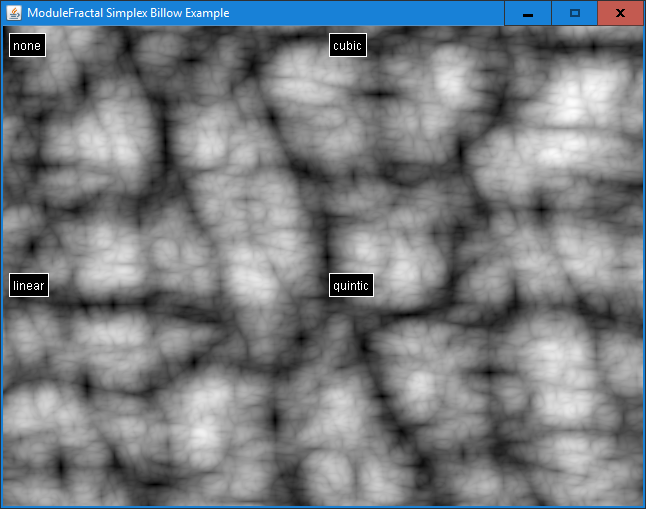Click the bottom-left resize corner of the window

coord(1,507)
